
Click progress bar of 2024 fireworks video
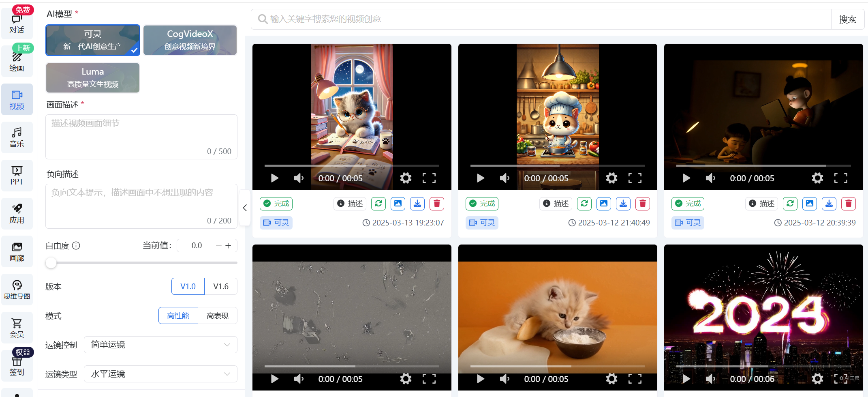(x=763, y=366)
